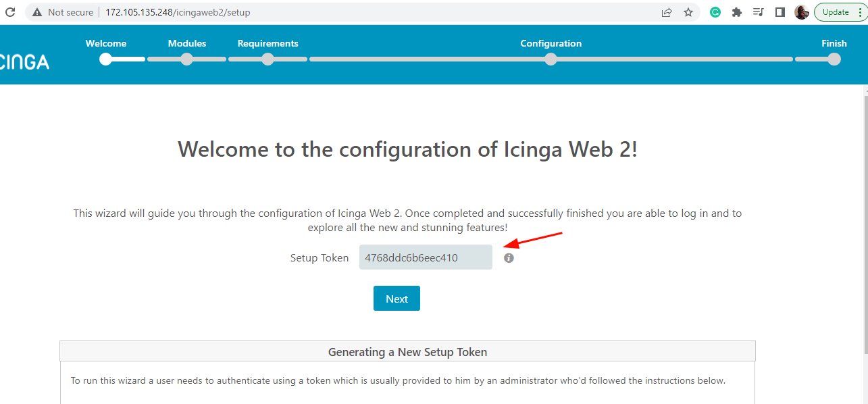Screen dimensions: 868x404
Task: Bookmark this page with the star icon
Action: tap(688, 12)
